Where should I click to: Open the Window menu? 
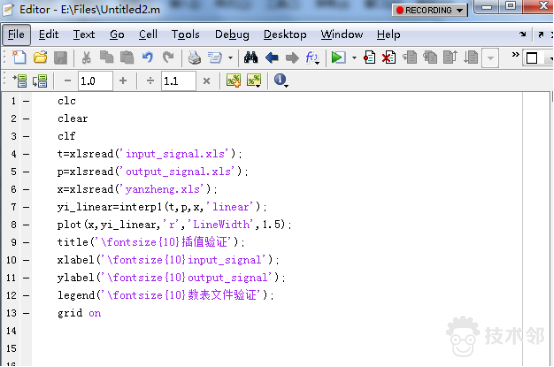pos(342,35)
